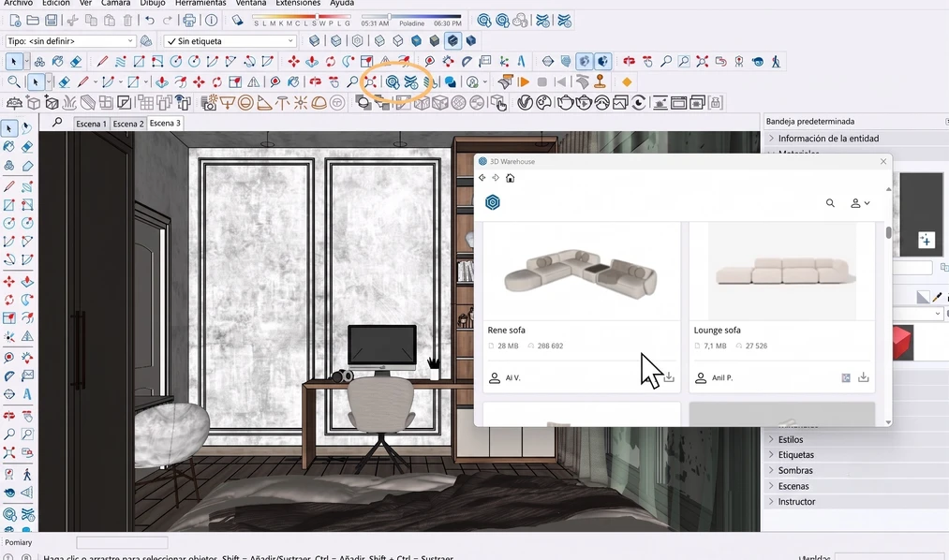Open the Sin etiqueta tag dropdown
The height and width of the screenshot is (560, 949).
pyautogui.click(x=230, y=41)
